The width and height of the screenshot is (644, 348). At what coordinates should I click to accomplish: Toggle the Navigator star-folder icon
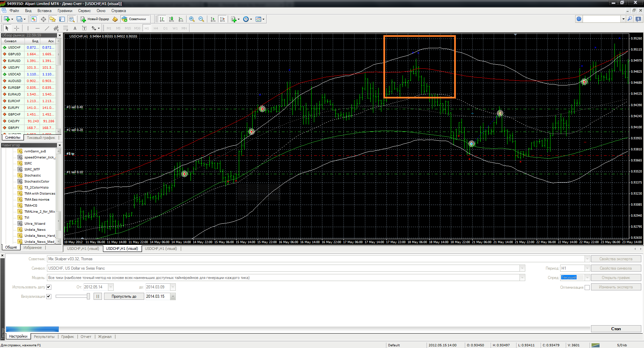(53, 19)
